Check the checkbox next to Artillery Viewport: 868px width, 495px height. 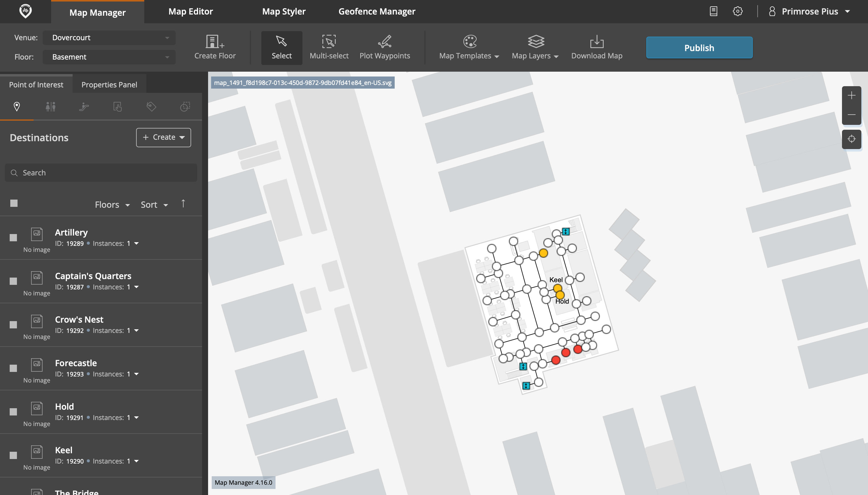[x=13, y=237]
